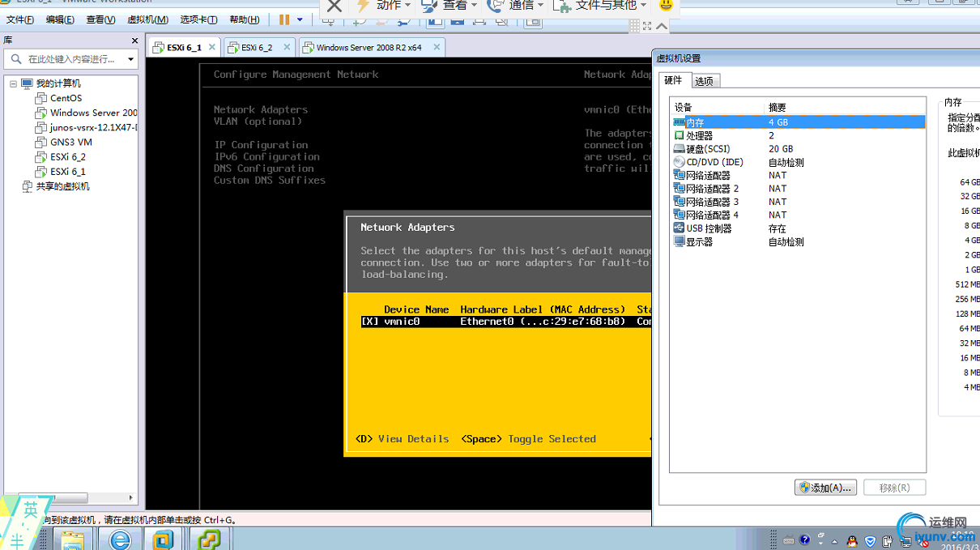Close the ESXi 6_1 tab
Image resolution: width=980 pixels, height=550 pixels.
212,47
